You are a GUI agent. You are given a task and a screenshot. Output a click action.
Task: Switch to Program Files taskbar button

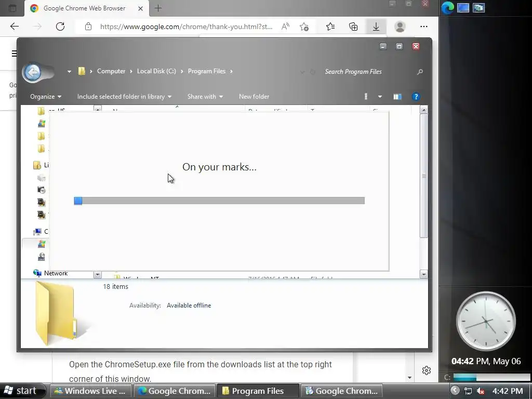(x=258, y=391)
